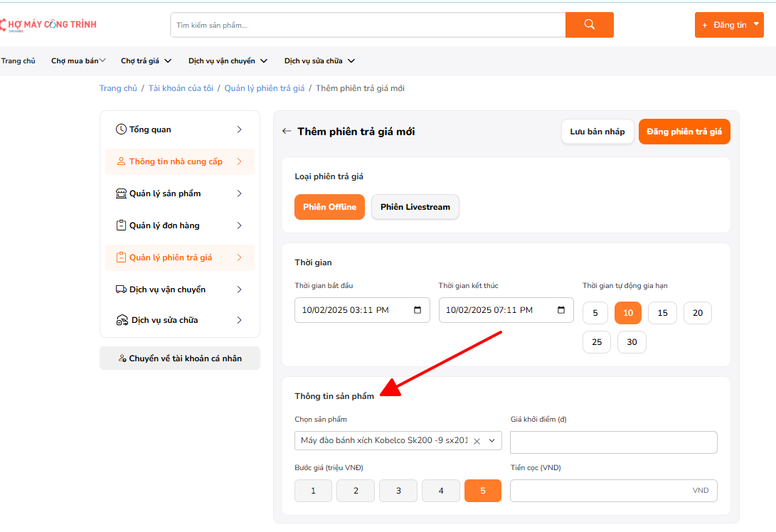
Task: Click the Lưu bản nháp button
Action: tap(597, 132)
